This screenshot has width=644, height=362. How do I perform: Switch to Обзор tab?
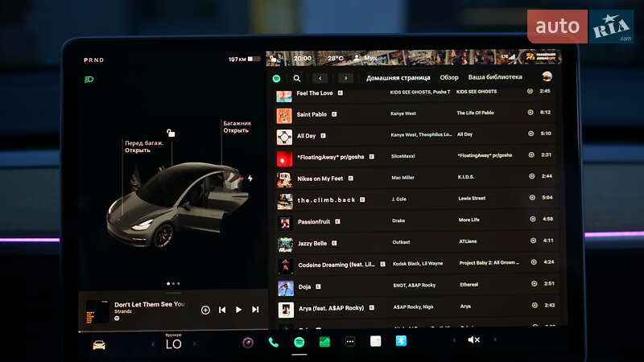(x=449, y=77)
